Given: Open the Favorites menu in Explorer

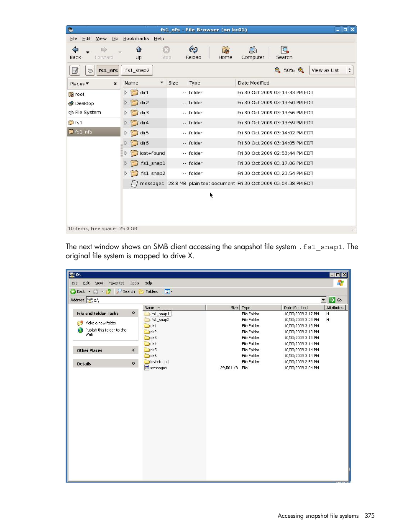Looking at the screenshot, I should [116, 283].
